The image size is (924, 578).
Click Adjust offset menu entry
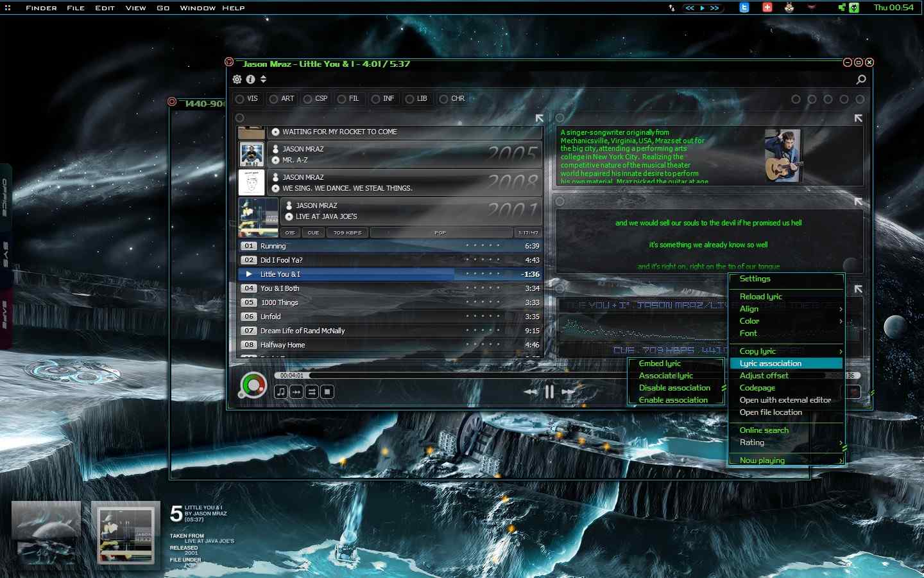(x=787, y=376)
